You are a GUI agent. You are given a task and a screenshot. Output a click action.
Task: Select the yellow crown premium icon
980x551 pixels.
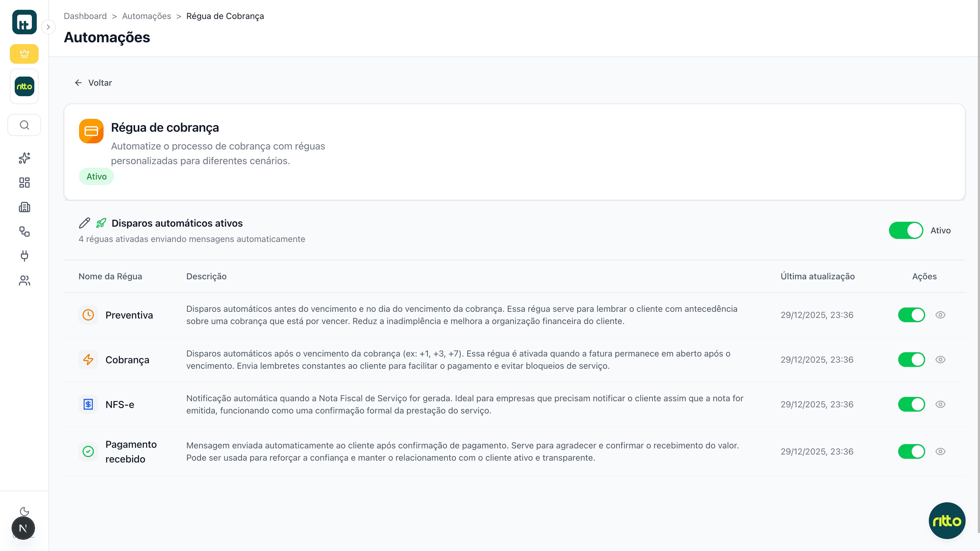tap(24, 54)
